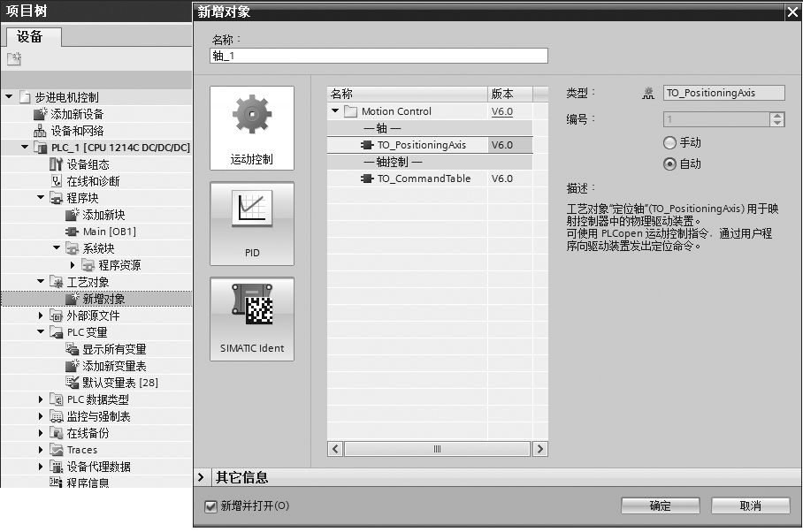The image size is (803, 532).
Task: Click the 名称 input field containing 轴_1
Action: (x=379, y=56)
